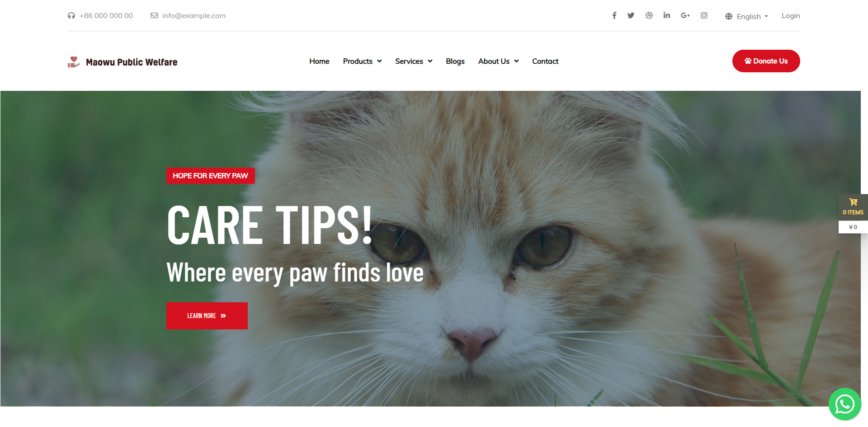Screen dimensions: 868x427
Task: Open the Facebook social icon
Action: tap(614, 15)
